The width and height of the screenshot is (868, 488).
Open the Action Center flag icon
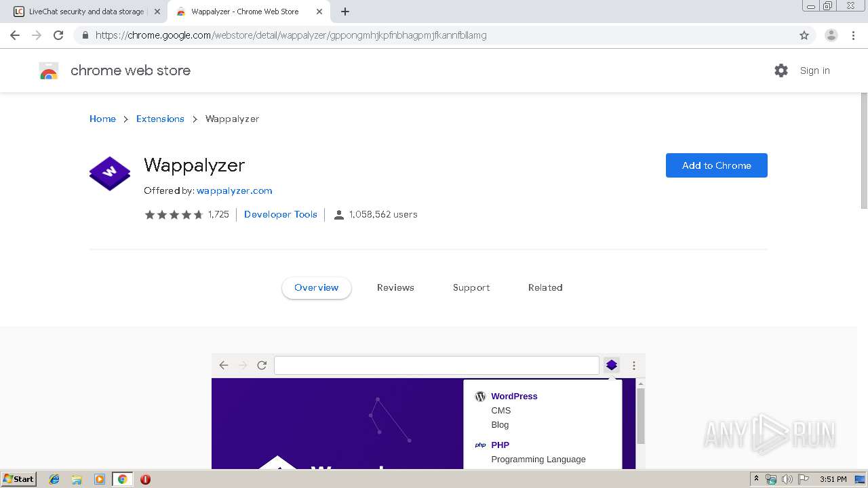pos(803,479)
